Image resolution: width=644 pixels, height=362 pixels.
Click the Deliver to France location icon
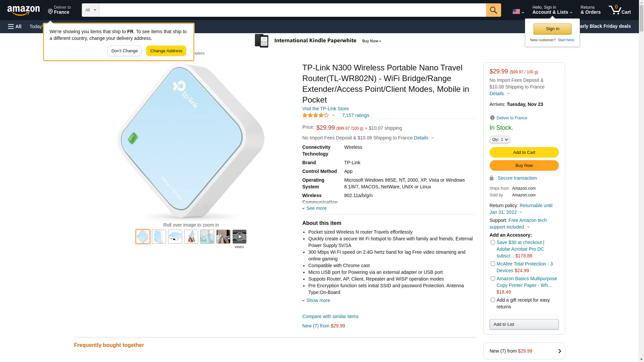click(x=492, y=118)
